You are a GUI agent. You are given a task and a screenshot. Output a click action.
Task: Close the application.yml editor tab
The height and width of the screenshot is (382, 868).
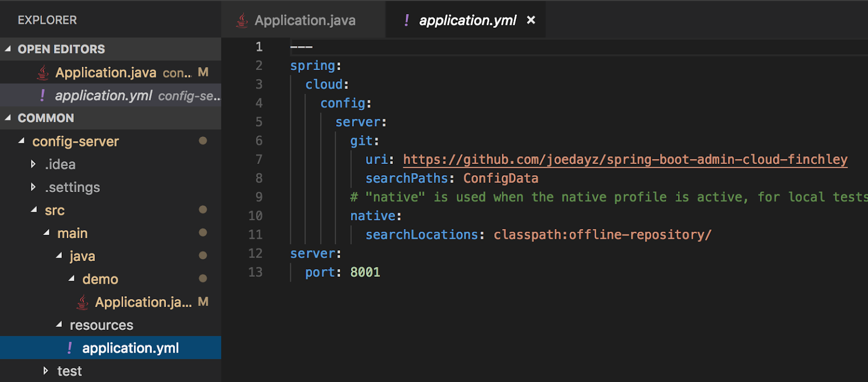pos(531,20)
